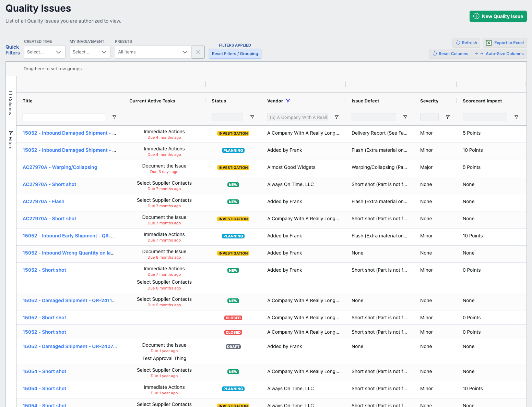Reset Filters / Grouping button
532x407 pixels.
click(235, 54)
